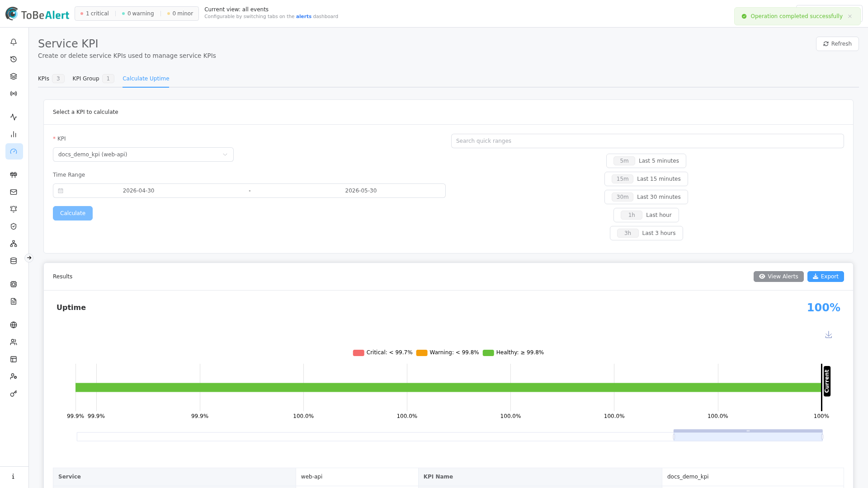Follow the alerts dashboard link
The width and height of the screenshot is (868, 488).
coord(304,17)
